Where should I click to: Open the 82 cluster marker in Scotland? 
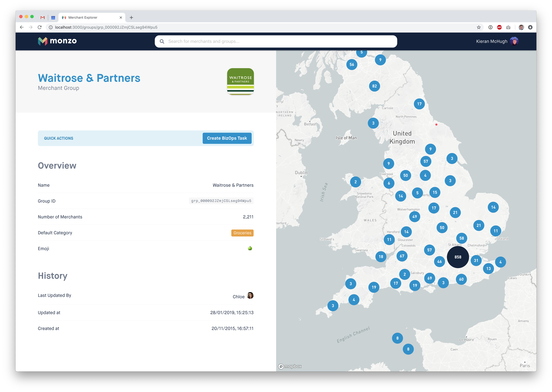[x=374, y=86]
